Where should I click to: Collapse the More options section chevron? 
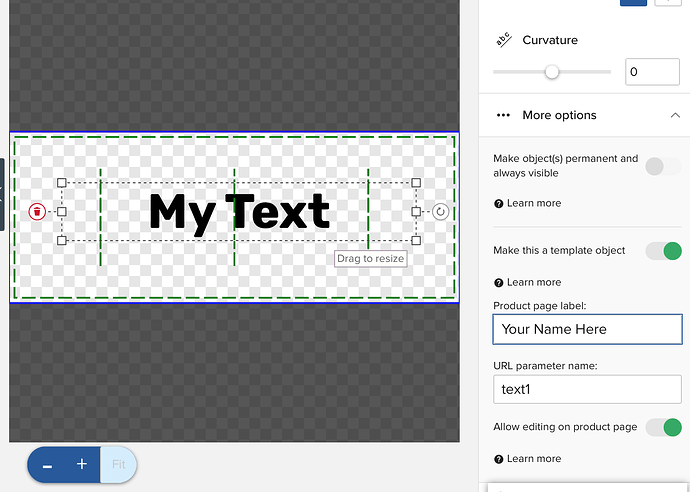(x=675, y=115)
